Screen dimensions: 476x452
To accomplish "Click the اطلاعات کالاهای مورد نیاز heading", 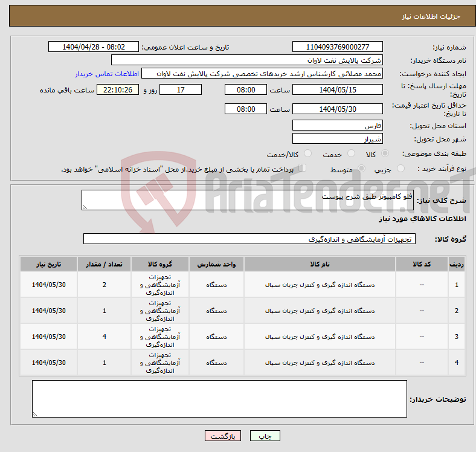I will click(x=422, y=219).
